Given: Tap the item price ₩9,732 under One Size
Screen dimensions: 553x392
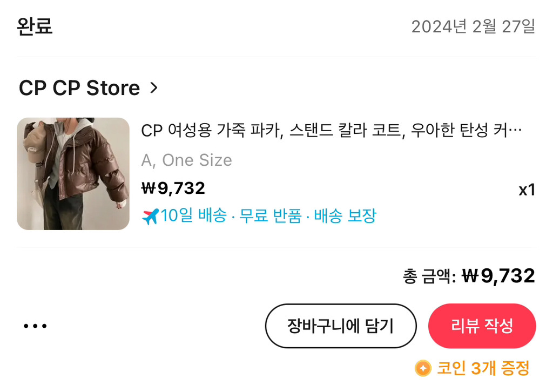Looking at the screenshot, I should [x=173, y=188].
